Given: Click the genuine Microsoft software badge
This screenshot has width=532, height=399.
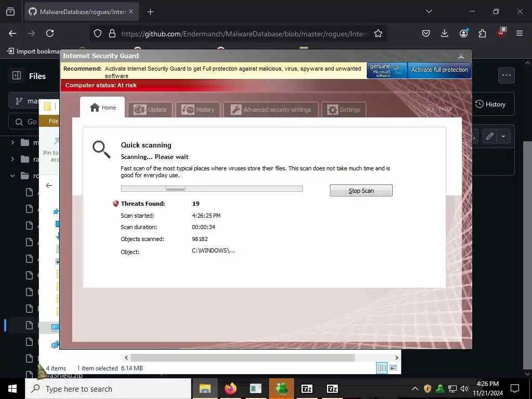Looking at the screenshot, I should pyautogui.click(x=387, y=70).
